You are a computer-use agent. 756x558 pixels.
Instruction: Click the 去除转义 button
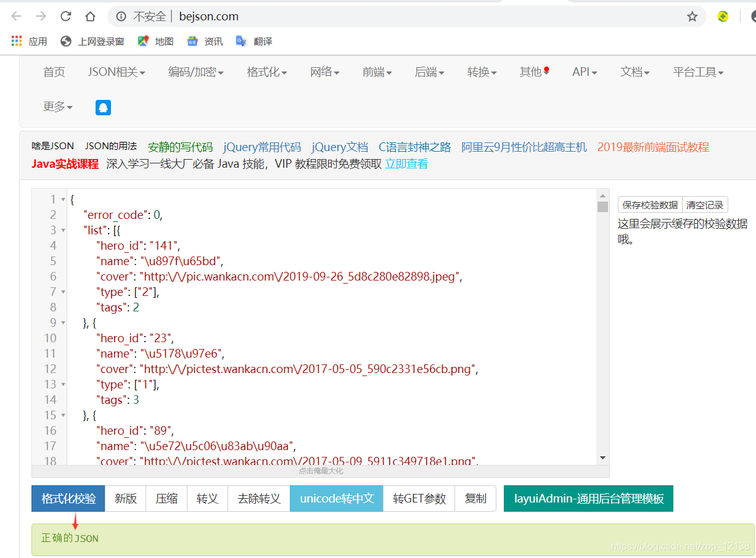tap(259, 499)
